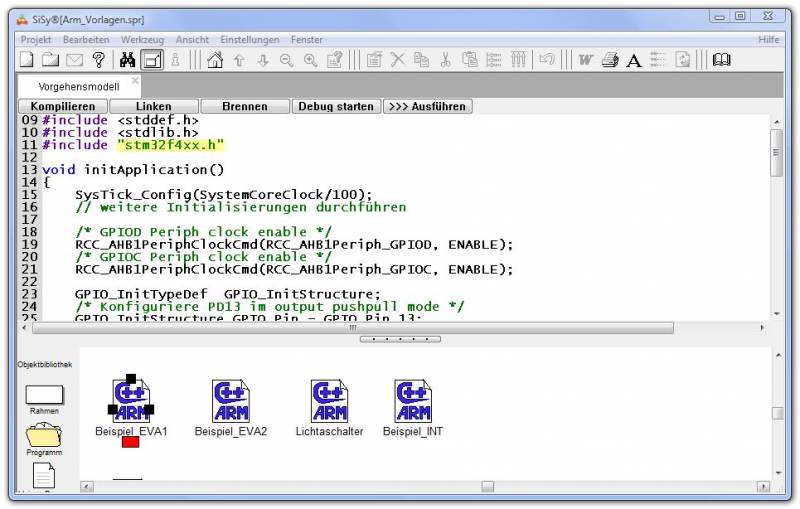
Task: Click the code editor vertical scrollbar thumb
Action: (x=776, y=152)
